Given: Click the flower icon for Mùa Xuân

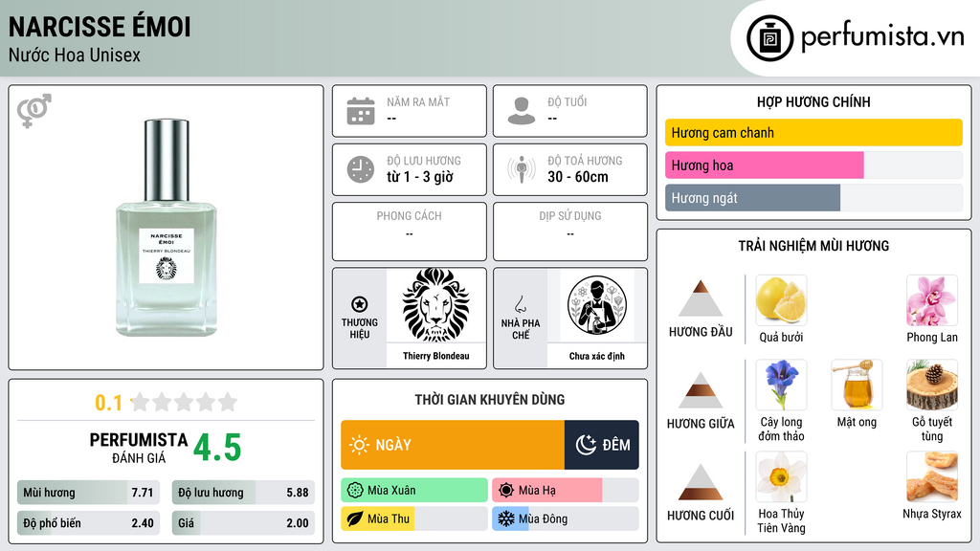Looking at the screenshot, I should click(x=355, y=491).
